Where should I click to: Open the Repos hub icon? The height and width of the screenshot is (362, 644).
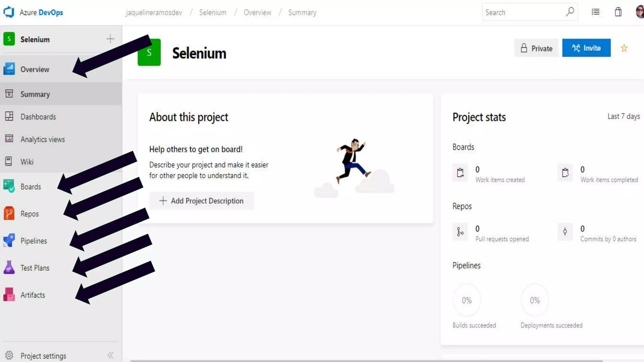click(x=9, y=213)
